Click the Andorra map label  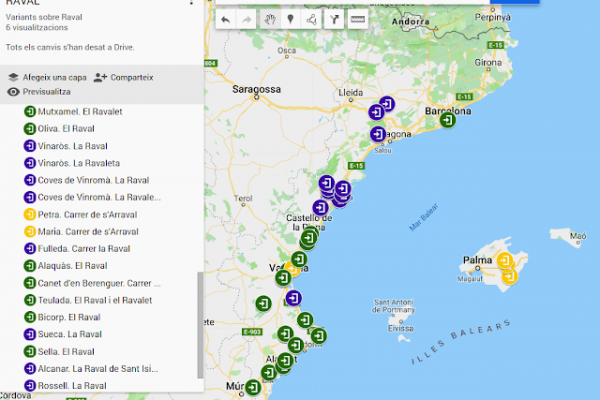[410, 21]
